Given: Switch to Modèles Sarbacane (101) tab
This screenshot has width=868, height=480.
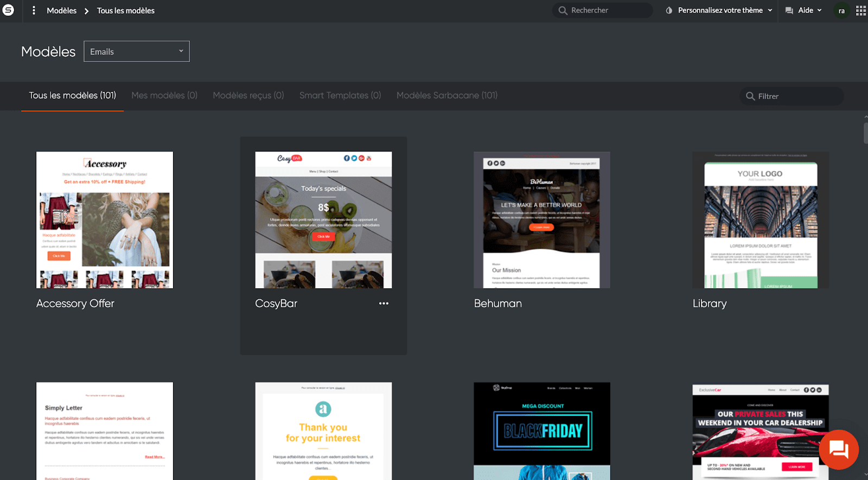Looking at the screenshot, I should 447,96.
